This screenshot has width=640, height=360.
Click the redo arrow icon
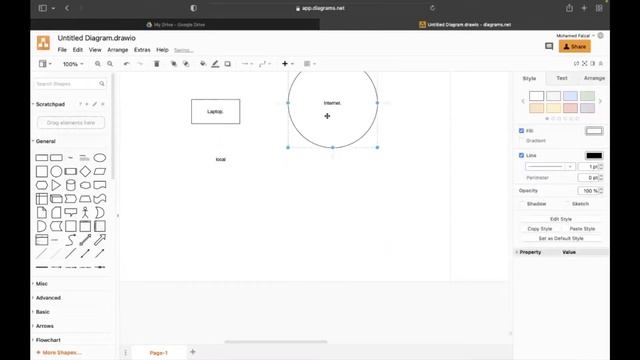140,64
